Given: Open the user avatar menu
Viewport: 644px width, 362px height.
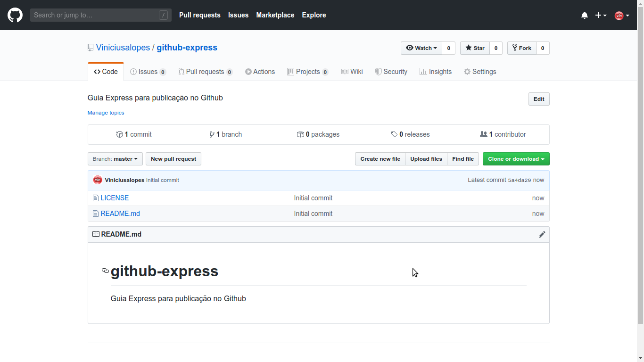Looking at the screenshot, I should pos(622,16).
